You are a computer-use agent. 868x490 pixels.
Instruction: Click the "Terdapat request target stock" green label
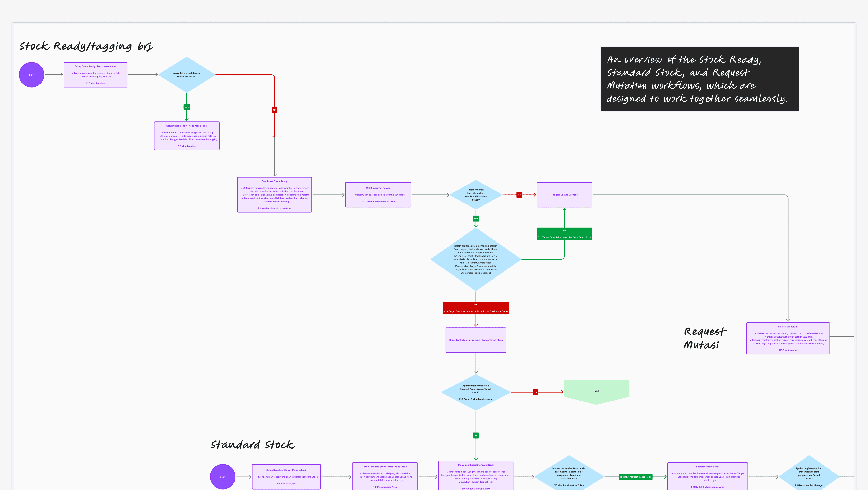click(x=636, y=477)
